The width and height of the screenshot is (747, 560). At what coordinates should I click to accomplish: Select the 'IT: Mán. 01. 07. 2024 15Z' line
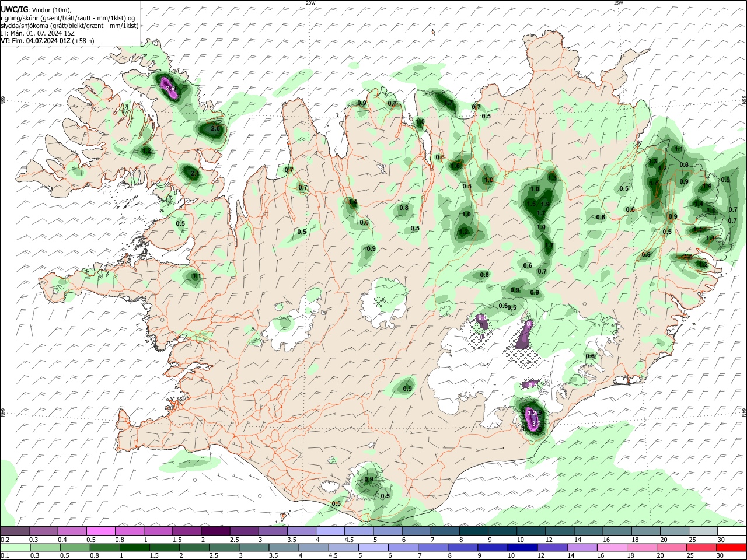coord(37,33)
